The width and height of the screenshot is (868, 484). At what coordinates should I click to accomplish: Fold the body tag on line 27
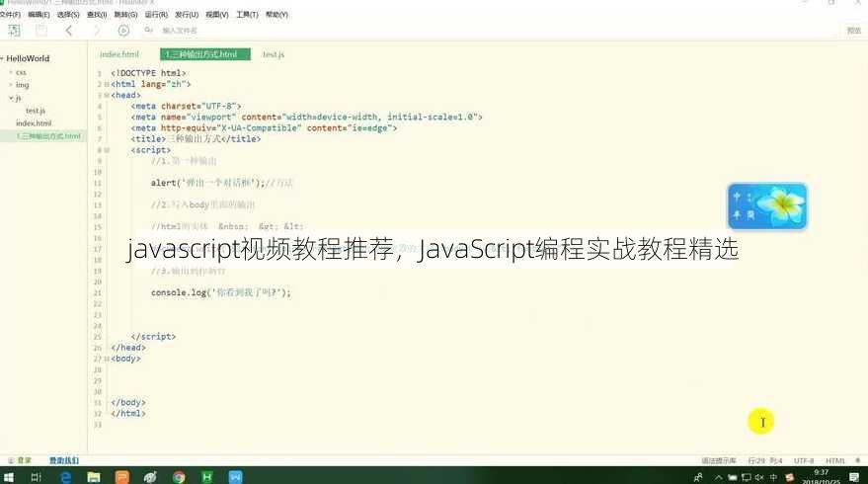(x=107, y=359)
